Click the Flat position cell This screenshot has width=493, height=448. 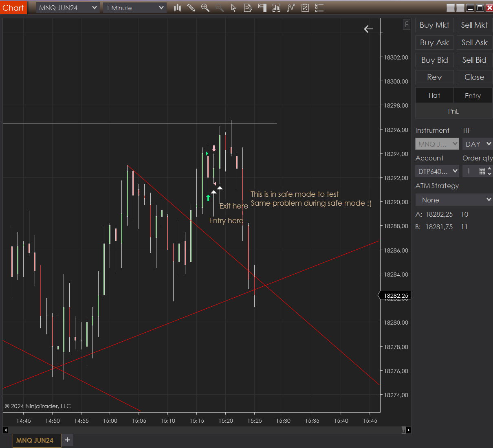[434, 95]
